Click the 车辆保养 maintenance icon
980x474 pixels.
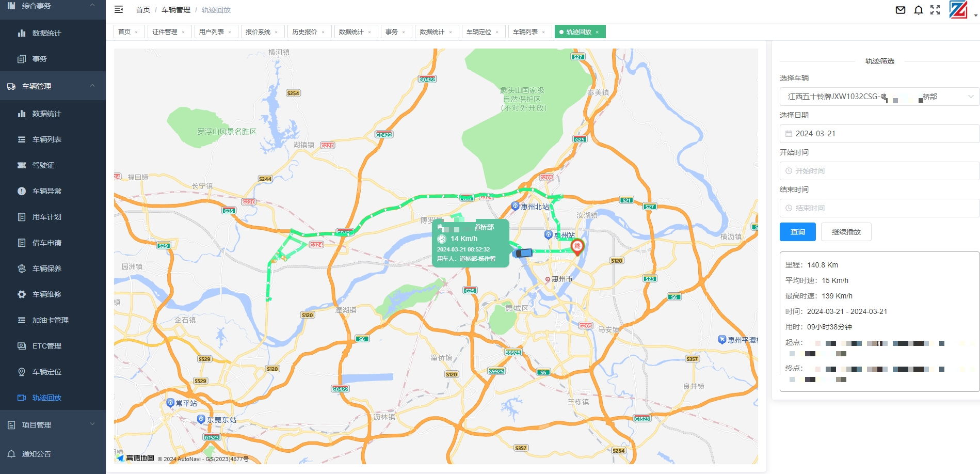pos(22,268)
